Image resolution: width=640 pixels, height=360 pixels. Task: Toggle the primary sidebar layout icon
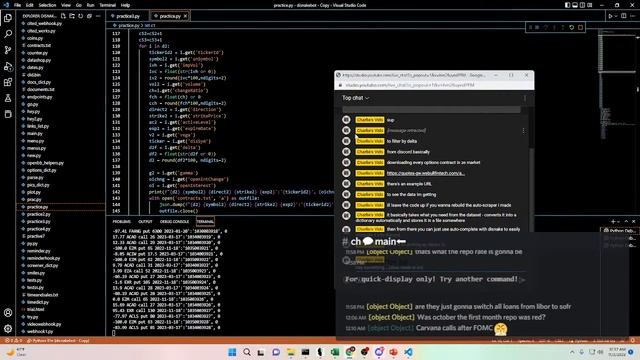pos(567,5)
